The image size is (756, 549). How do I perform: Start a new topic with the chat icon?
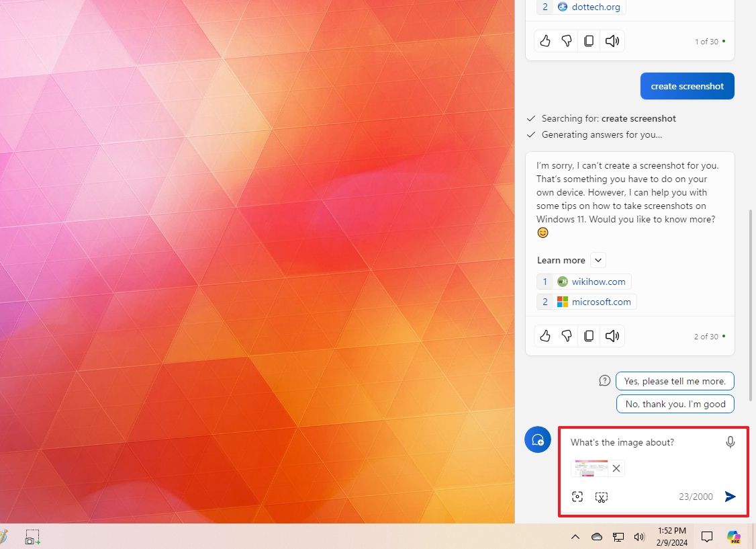tap(537, 439)
